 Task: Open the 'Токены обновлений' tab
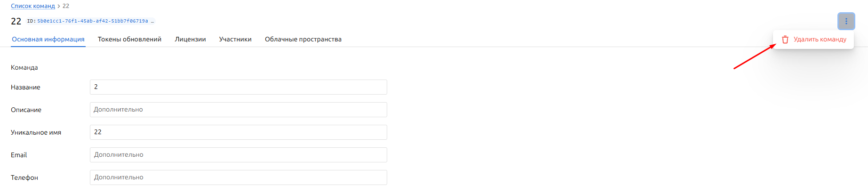(x=129, y=40)
